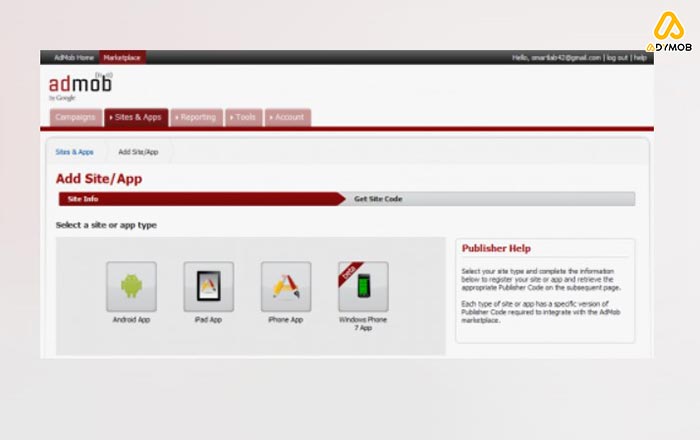This screenshot has height=440, width=700.
Task: Select the Windows Phone 7 App icon
Action: tap(363, 286)
